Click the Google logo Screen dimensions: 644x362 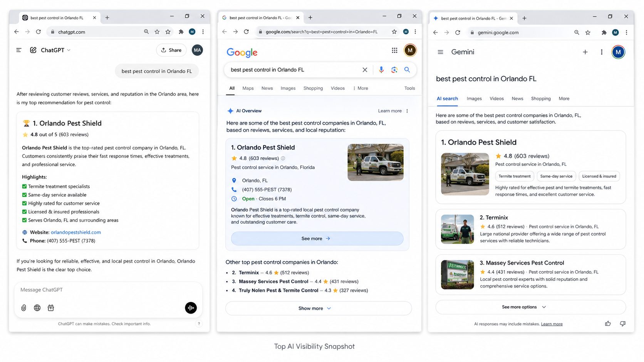[242, 52]
